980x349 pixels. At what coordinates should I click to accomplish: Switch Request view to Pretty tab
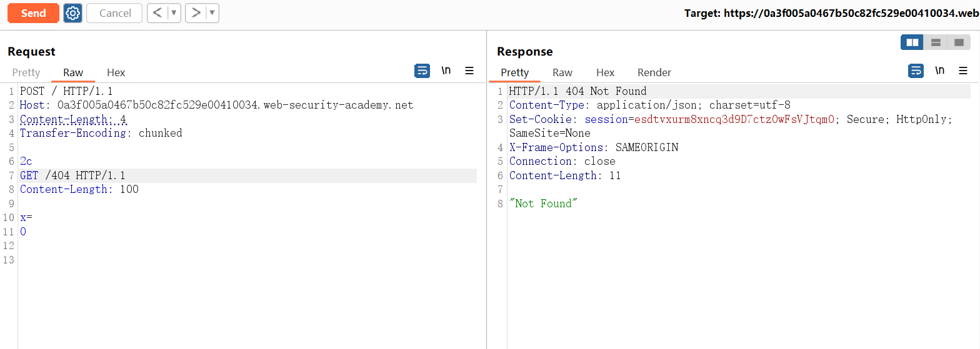26,72
